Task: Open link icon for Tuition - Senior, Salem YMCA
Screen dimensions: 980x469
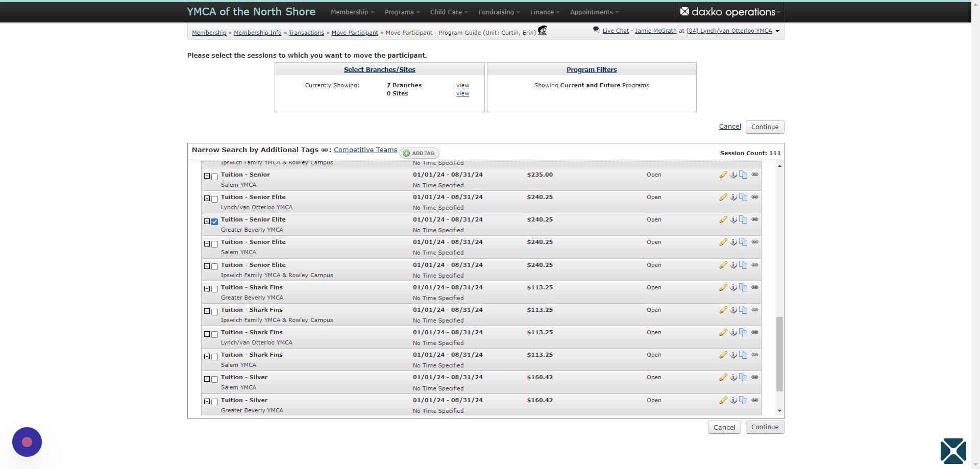Action: point(755,175)
